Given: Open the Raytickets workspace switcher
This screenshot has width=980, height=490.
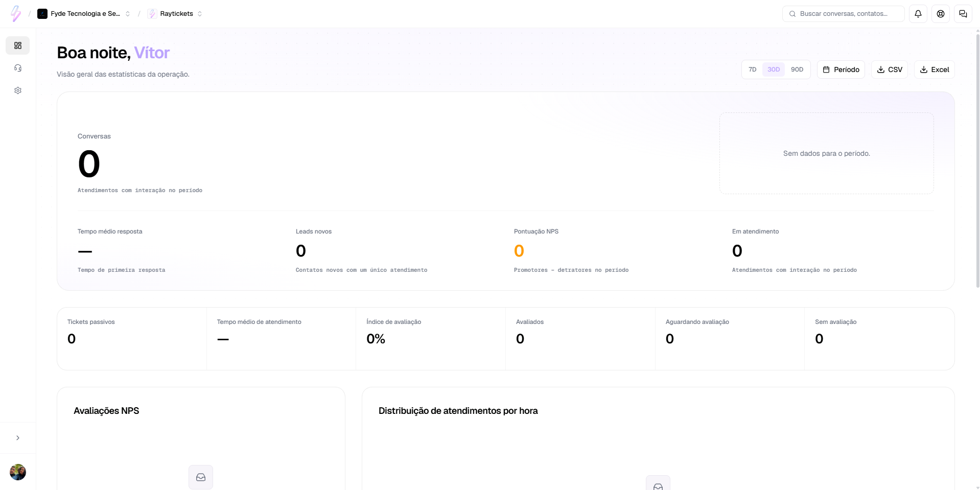Looking at the screenshot, I should pos(175,14).
